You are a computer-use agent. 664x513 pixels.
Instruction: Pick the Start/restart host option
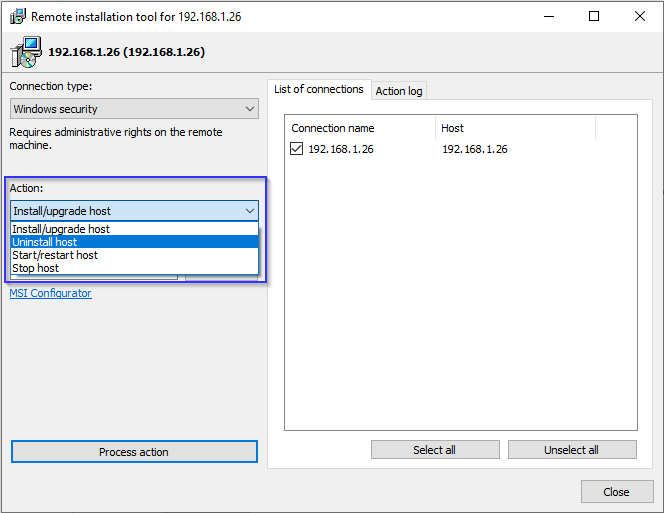55,255
